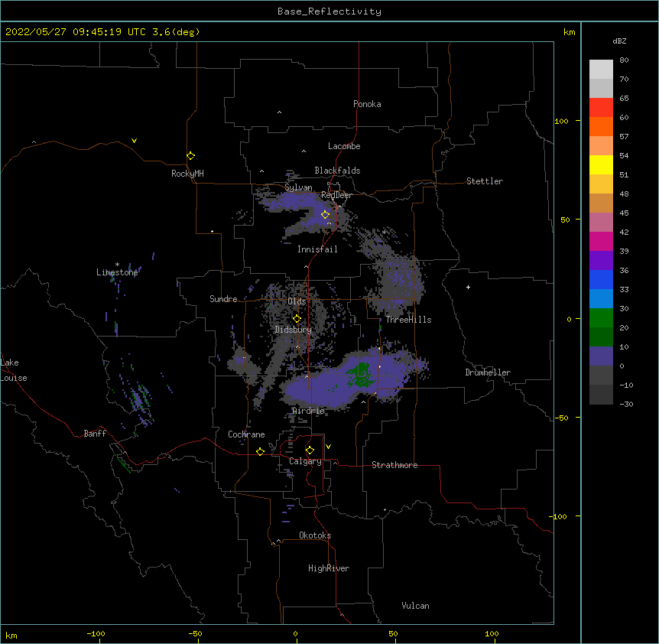The width and height of the screenshot is (659, 644).
Task: Select the Sundre label
Action: click(223, 299)
